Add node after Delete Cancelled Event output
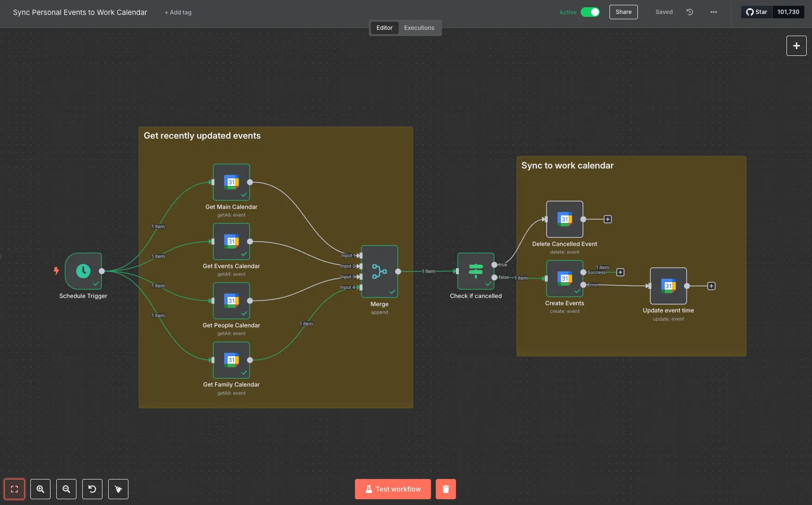 pos(608,220)
